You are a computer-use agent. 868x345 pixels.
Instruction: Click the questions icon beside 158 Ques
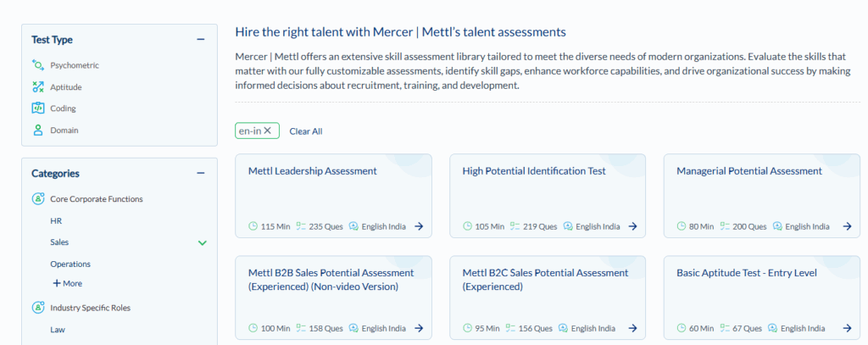(x=301, y=328)
